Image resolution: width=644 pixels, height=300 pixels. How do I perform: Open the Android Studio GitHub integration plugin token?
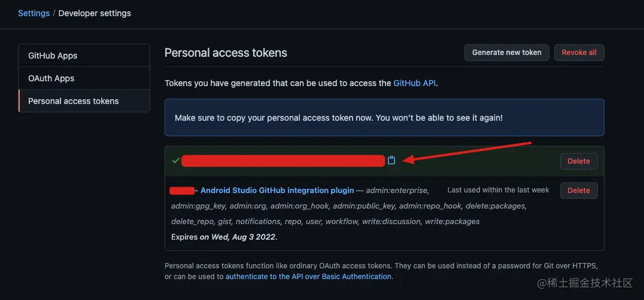click(x=277, y=190)
